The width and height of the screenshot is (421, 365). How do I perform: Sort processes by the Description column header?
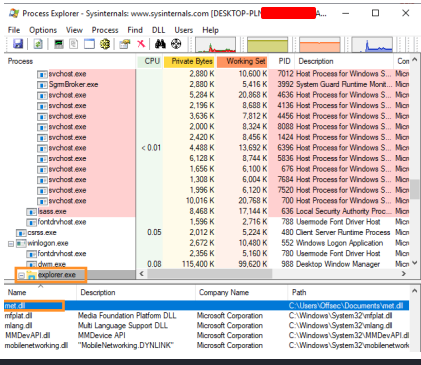[x=344, y=61]
